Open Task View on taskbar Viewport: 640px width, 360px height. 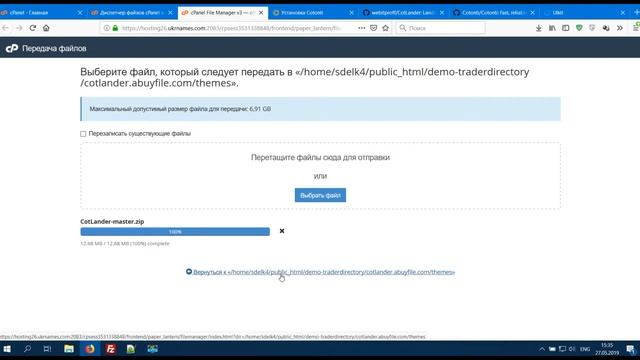(x=47, y=349)
